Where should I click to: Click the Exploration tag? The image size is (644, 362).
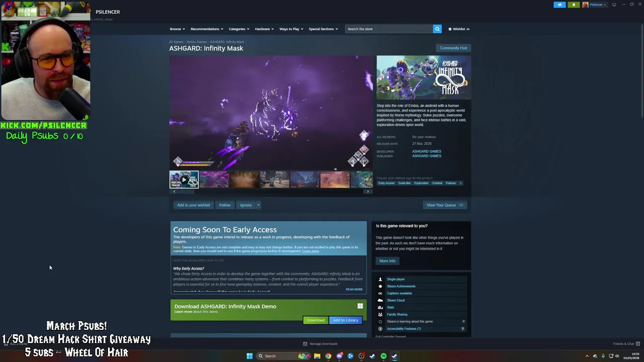422,183
